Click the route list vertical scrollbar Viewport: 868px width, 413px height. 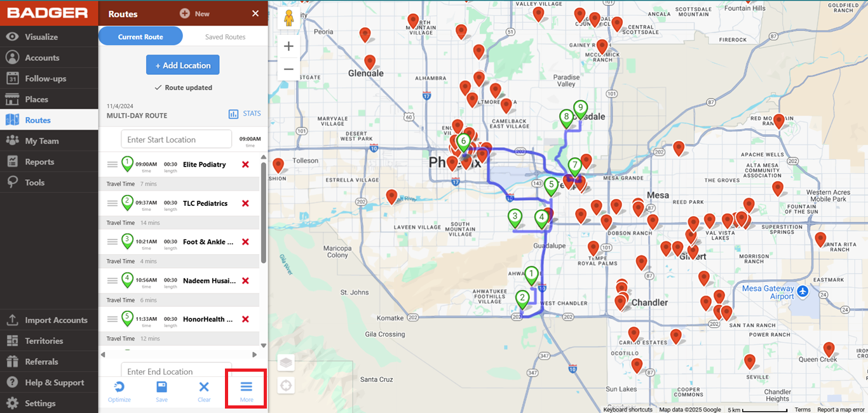[264, 213]
